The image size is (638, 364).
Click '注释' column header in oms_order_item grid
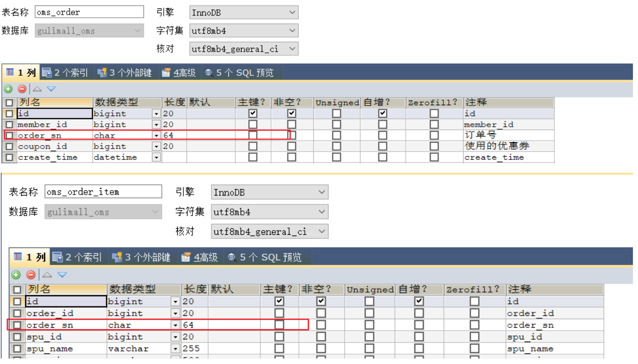pyautogui.click(x=555, y=289)
